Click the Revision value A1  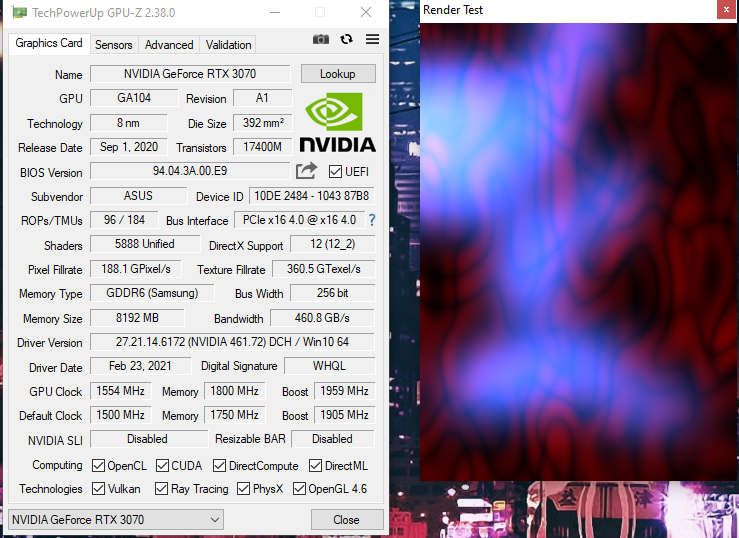[x=262, y=98]
